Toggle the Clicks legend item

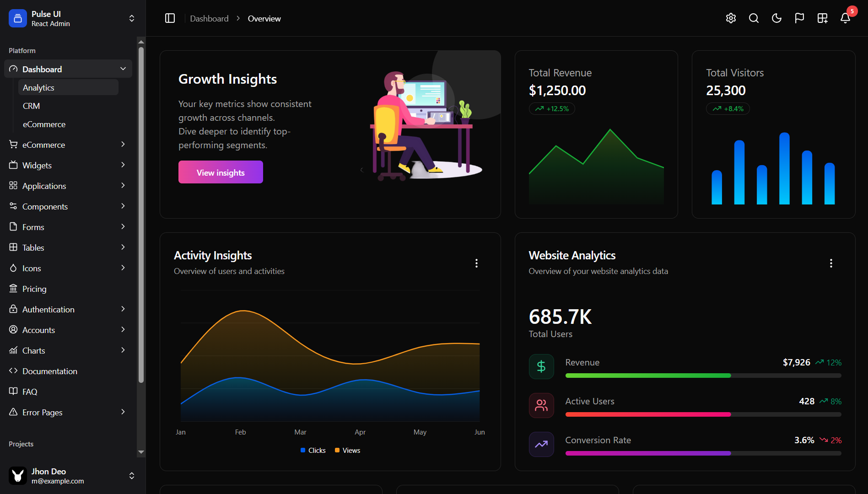coord(313,450)
